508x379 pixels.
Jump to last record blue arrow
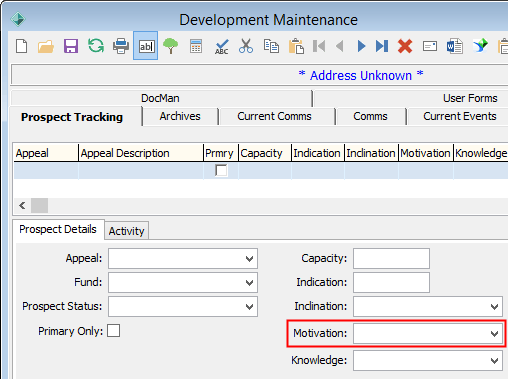pyautogui.click(x=382, y=46)
